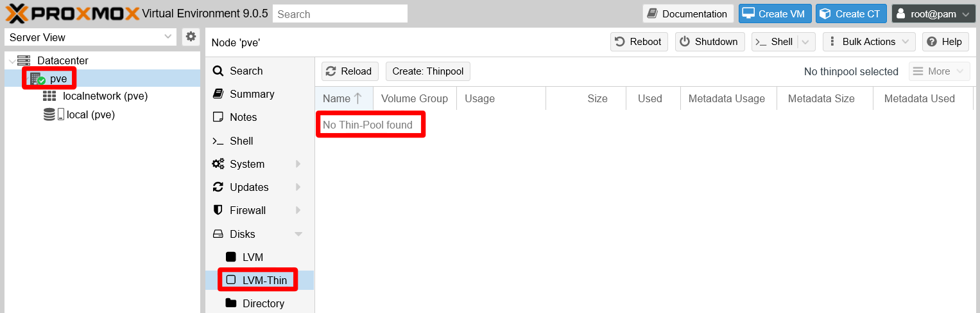Image resolution: width=980 pixels, height=313 pixels.
Task: Click the Create: Thinpool button
Action: (x=428, y=71)
